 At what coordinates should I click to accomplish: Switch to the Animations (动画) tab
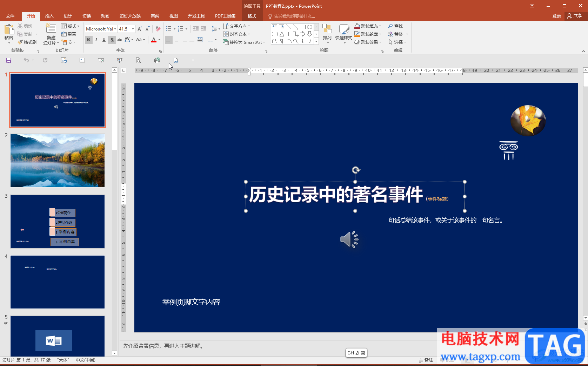[x=105, y=16]
